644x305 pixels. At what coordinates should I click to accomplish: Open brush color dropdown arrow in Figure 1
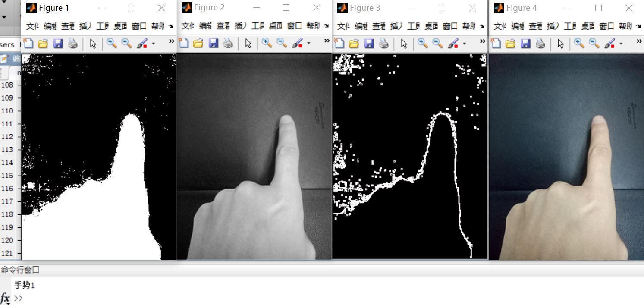153,44
